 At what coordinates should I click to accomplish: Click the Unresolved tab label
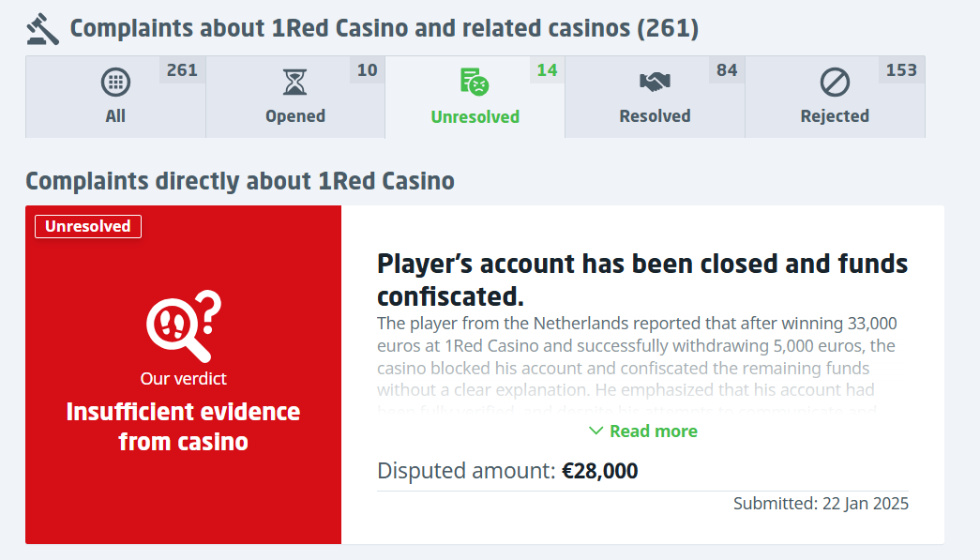[x=475, y=117]
